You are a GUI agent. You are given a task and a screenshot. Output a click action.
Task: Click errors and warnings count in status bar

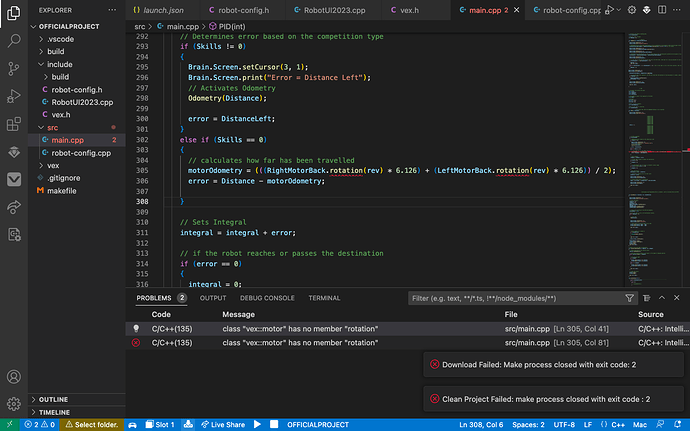click(x=40, y=425)
